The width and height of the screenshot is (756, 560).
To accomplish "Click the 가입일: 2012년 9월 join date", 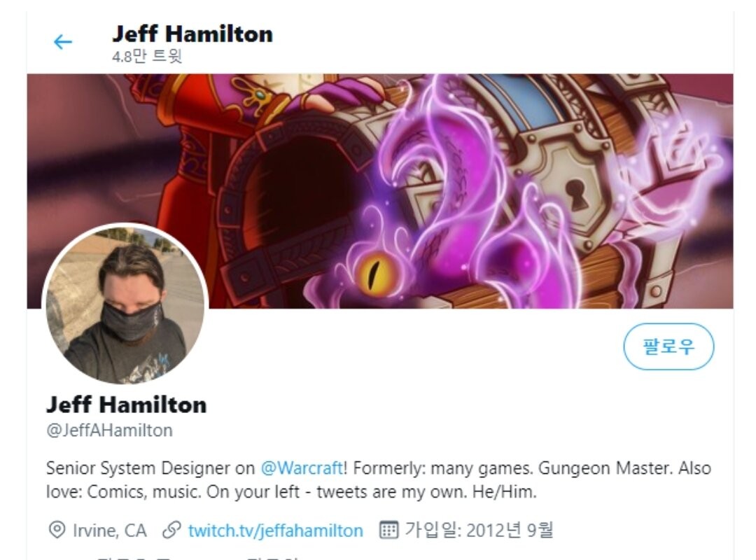I will [x=479, y=530].
